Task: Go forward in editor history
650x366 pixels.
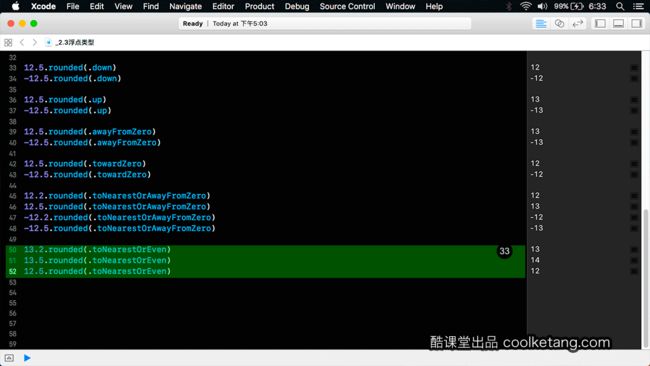Action: pos(35,42)
